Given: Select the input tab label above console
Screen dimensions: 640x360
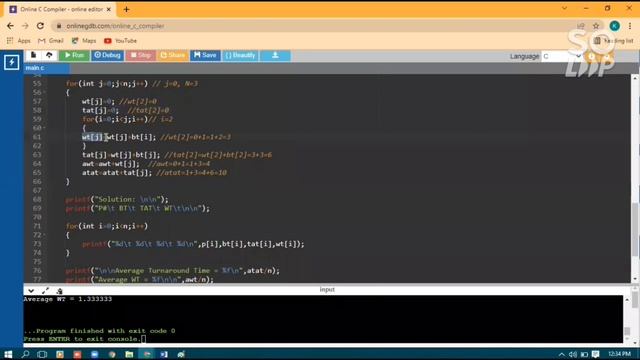Looking at the screenshot, I should click(327, 289).
